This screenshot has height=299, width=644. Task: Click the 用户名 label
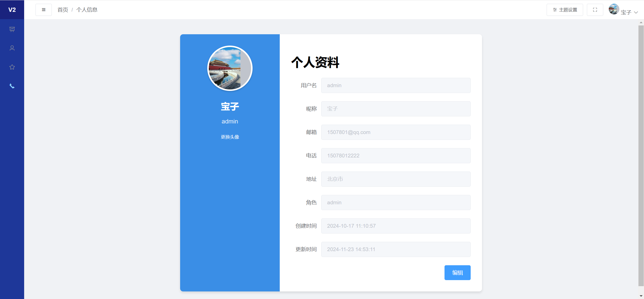(309, 85)
